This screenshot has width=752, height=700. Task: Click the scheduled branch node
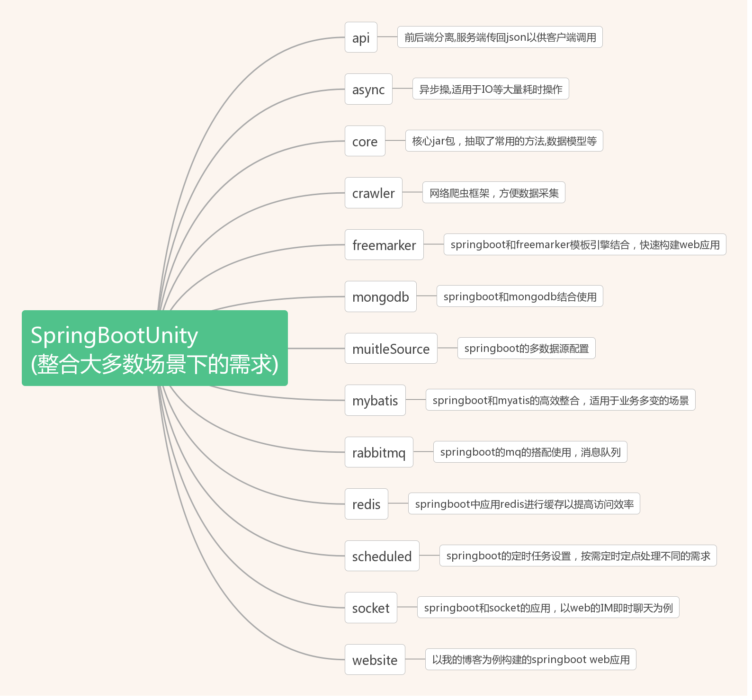pos(382,556)
